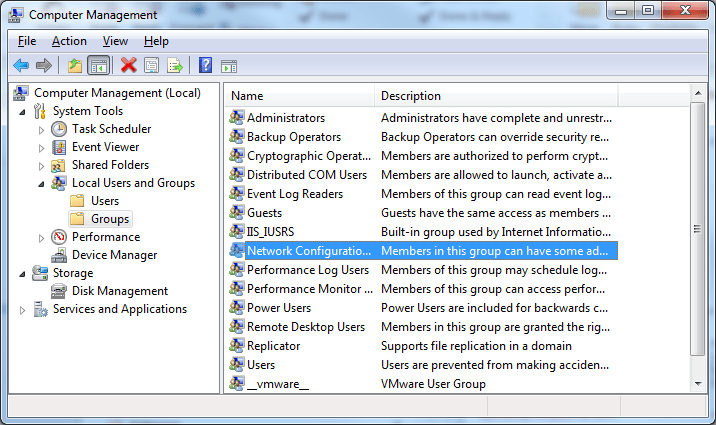Select Computer Management (Local) root icon
The width and height of the screenshot is (716, 425).
21,93
